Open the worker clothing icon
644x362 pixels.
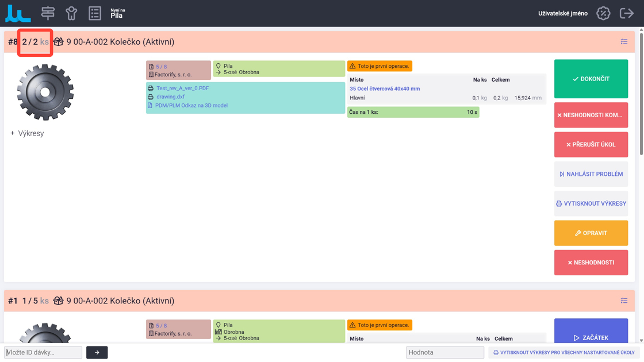pyautogui.click(x=71, y=13)
